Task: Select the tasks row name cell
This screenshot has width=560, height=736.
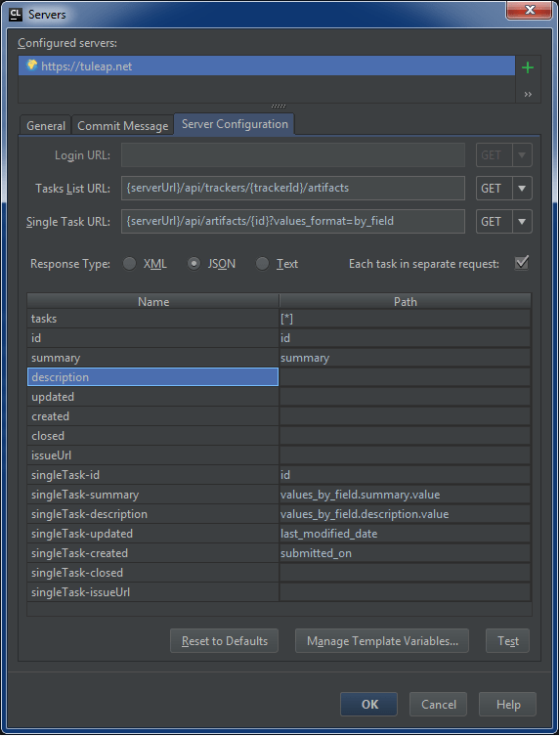Action: 153,319
